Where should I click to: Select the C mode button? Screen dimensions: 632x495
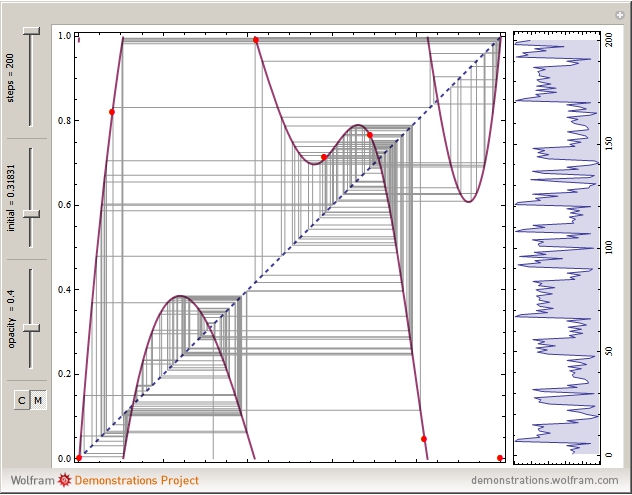click(x=22, y=400)
